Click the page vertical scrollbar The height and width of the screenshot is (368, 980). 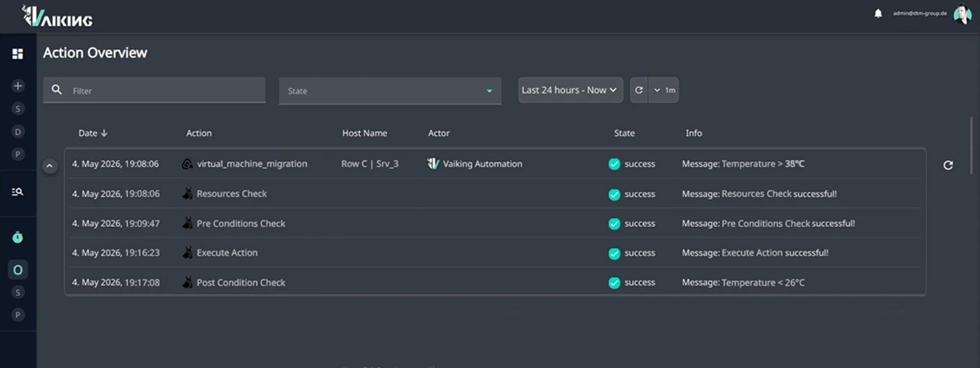click(972, 146)
